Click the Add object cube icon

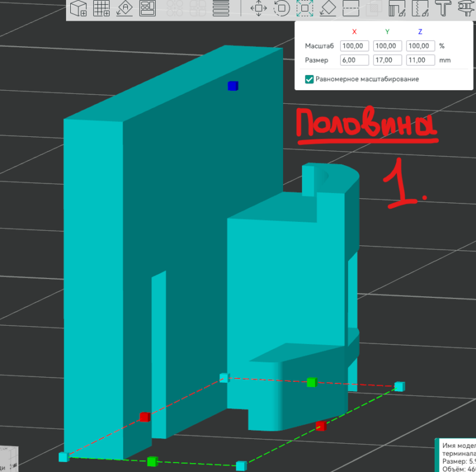pos(78,8)
